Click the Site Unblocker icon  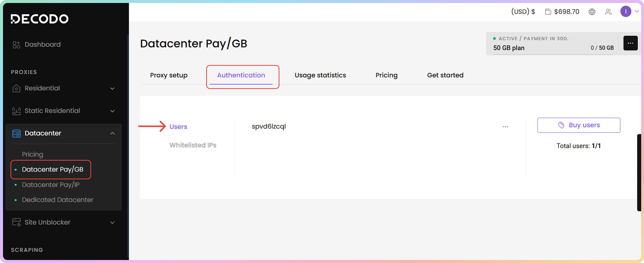click(x=16, y=222)
